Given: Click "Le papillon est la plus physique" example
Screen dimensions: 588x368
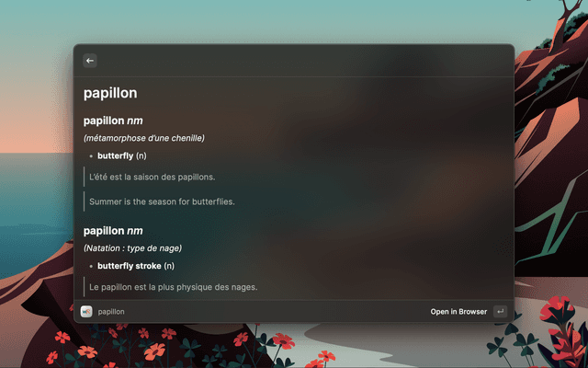Looking at the screenshot, I should 174,287.
